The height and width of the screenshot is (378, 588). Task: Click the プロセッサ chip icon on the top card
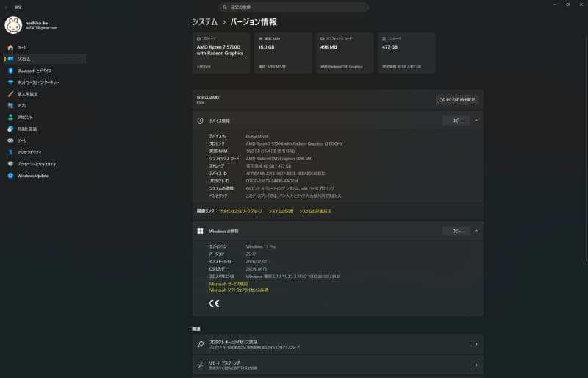tap(198, 39)
